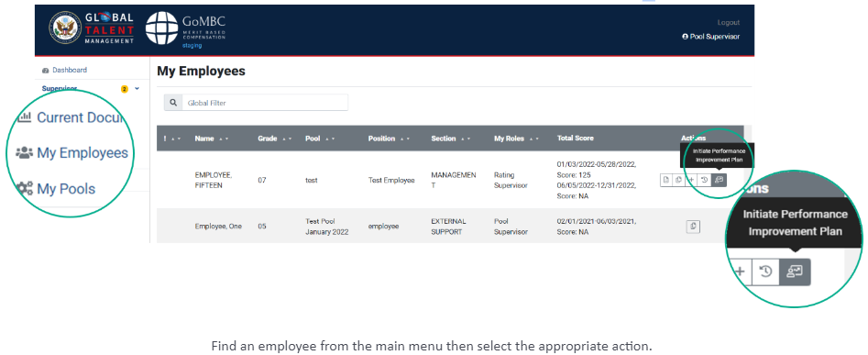
Task: Click the Dashboard gauge icon in sidebar
Action: pos(46,71)
